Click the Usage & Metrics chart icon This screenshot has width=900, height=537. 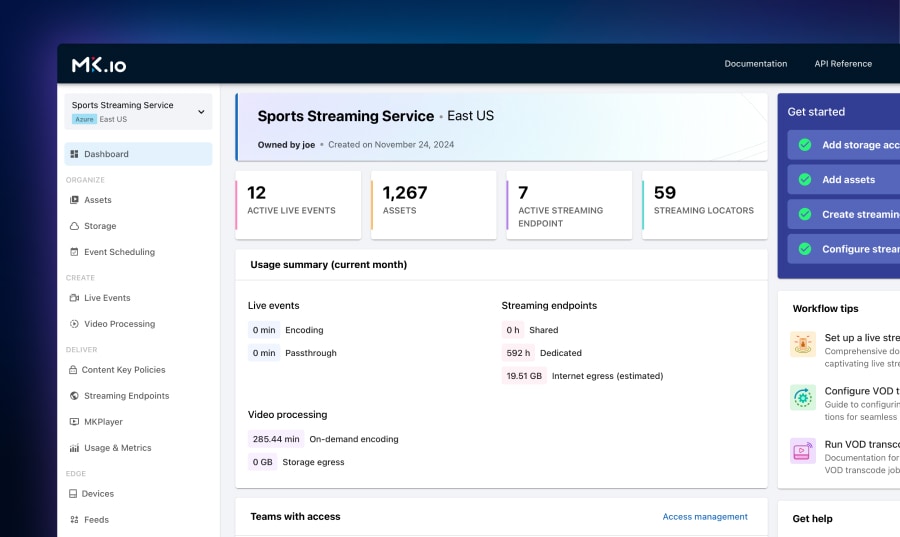[74, 448]
